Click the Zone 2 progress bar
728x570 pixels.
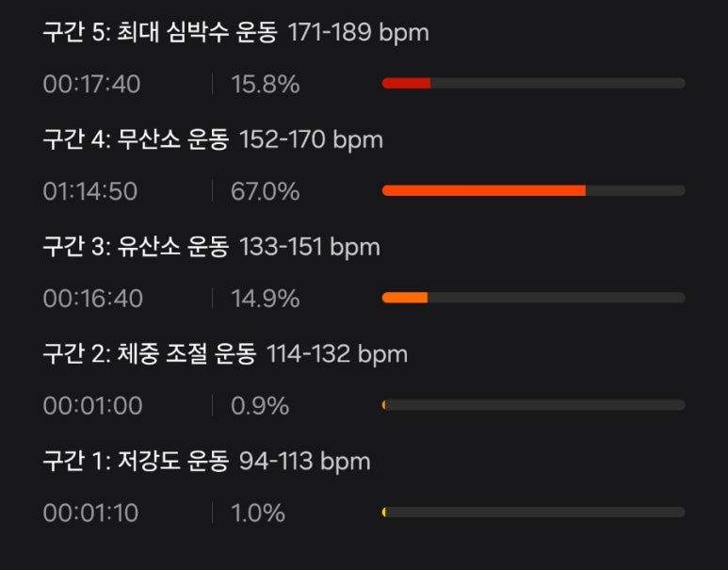(x=533, y=405)
